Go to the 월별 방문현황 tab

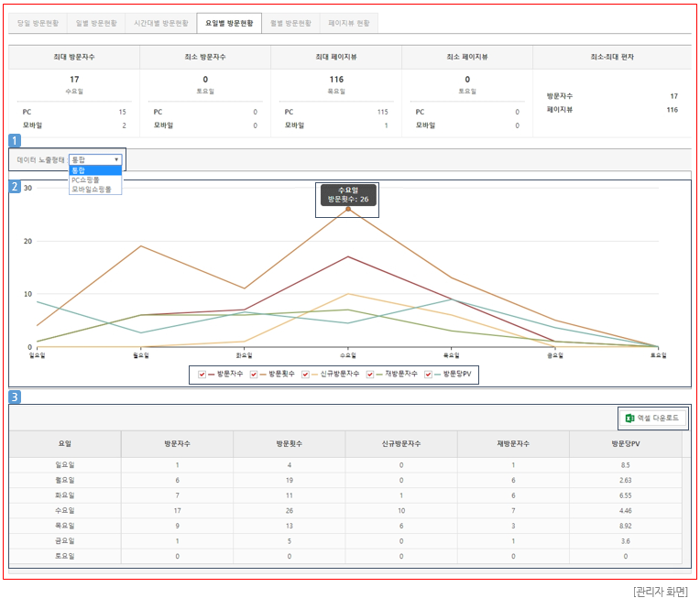[290, 23]
